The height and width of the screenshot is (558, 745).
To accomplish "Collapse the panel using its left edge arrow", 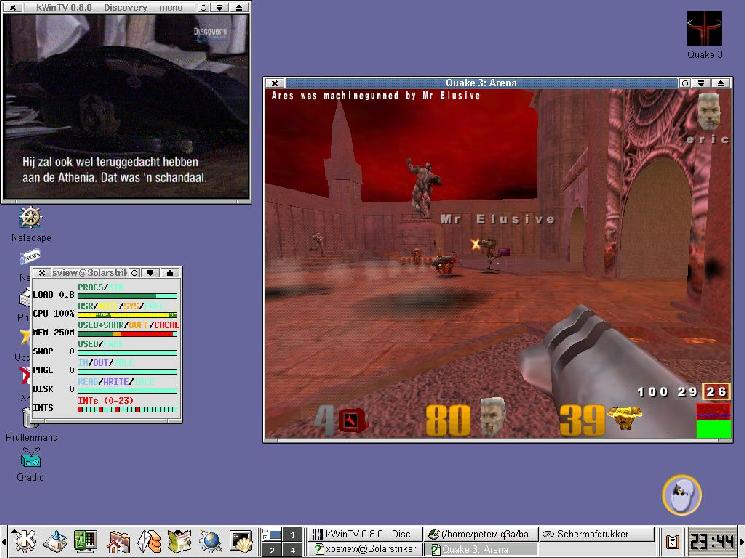I will pyautogui.click(x=4, y=541).
